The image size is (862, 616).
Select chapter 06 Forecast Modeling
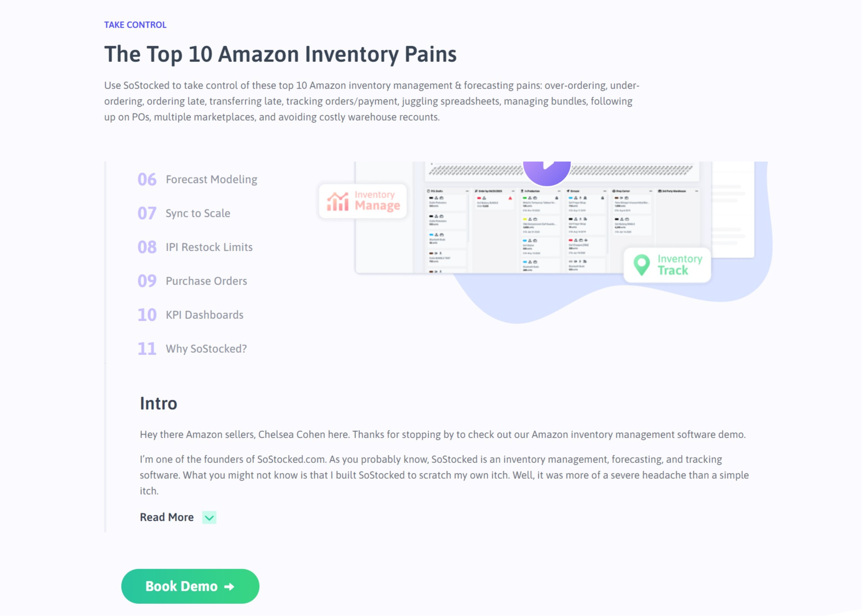coord(197,179)
